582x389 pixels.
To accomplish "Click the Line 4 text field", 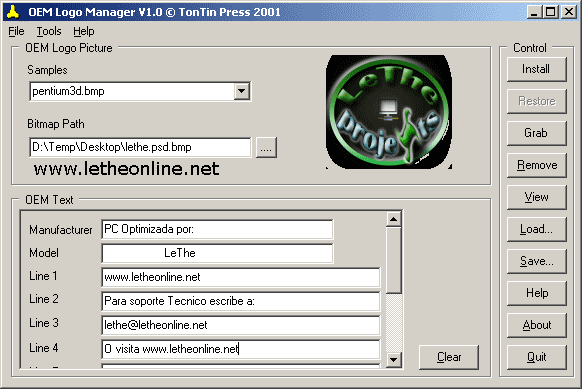I will [241, 349].
